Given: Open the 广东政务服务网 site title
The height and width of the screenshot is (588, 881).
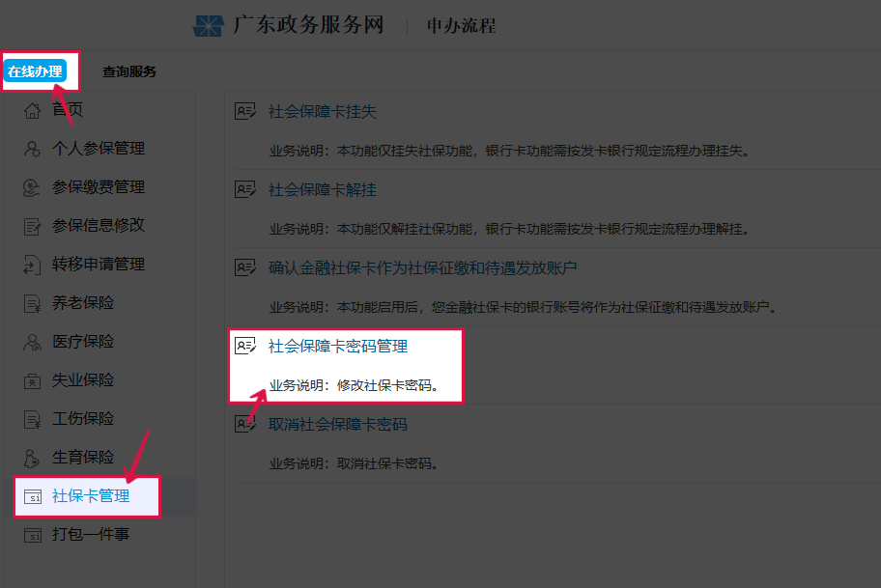Looking at the screenshot, I should click(308, 25).
